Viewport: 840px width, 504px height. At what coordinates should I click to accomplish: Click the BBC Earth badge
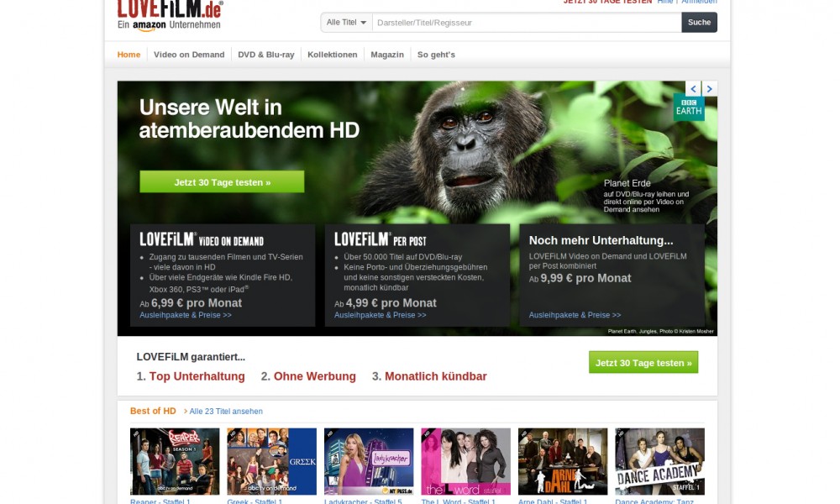tap(689, 107)
